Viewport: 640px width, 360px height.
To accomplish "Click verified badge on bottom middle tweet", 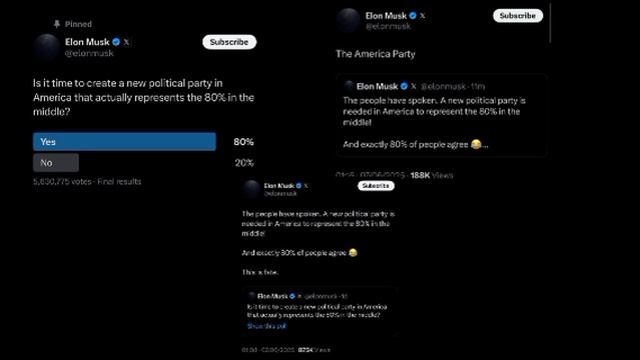I will [299, 186].
